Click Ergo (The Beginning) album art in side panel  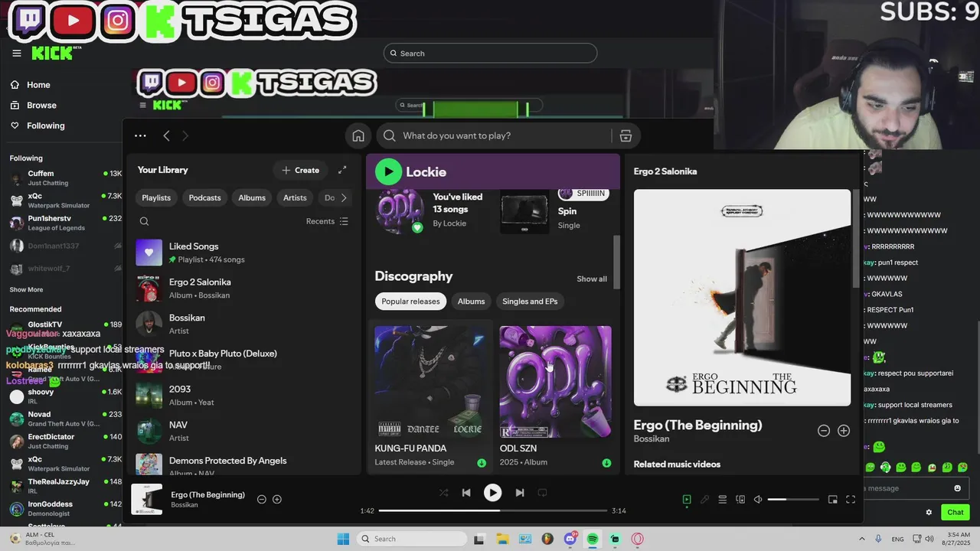[x=742, y=298]
